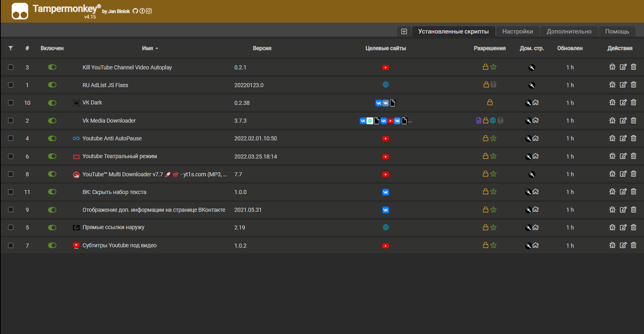
Task: Click the version 20220123.0 cell
Action: tap(249, 85)
